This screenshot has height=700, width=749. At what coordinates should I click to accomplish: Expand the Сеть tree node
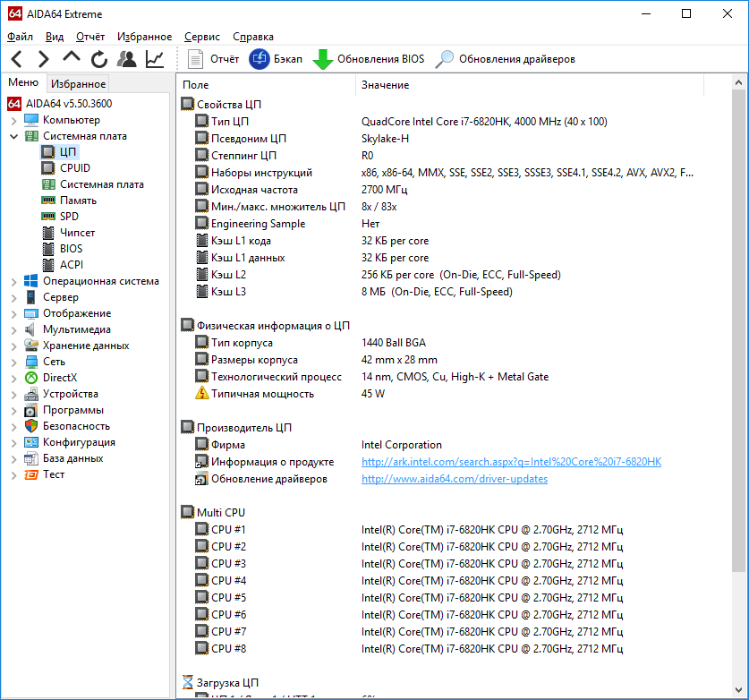click(13, 363)
